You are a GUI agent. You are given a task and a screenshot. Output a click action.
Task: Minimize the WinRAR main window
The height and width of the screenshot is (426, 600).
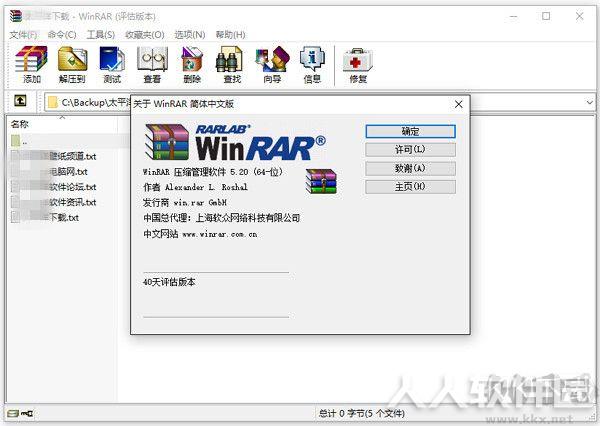(x=514, y=16)
